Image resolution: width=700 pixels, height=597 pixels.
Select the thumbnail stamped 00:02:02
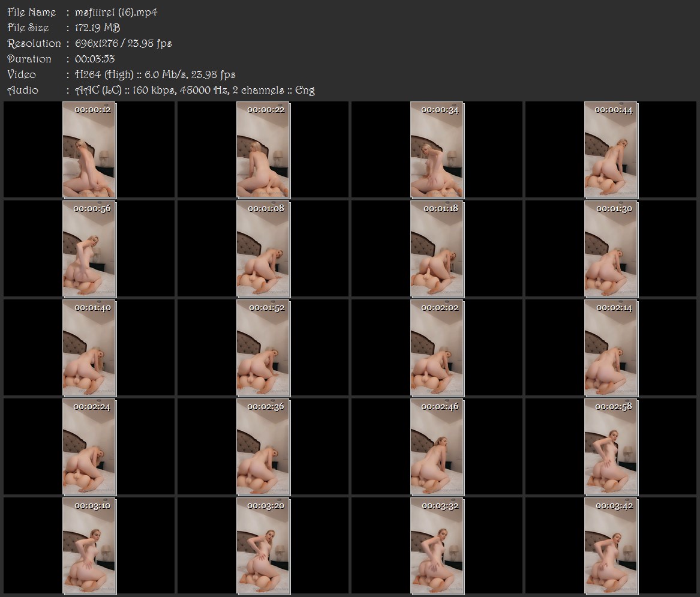click(437, 348)
